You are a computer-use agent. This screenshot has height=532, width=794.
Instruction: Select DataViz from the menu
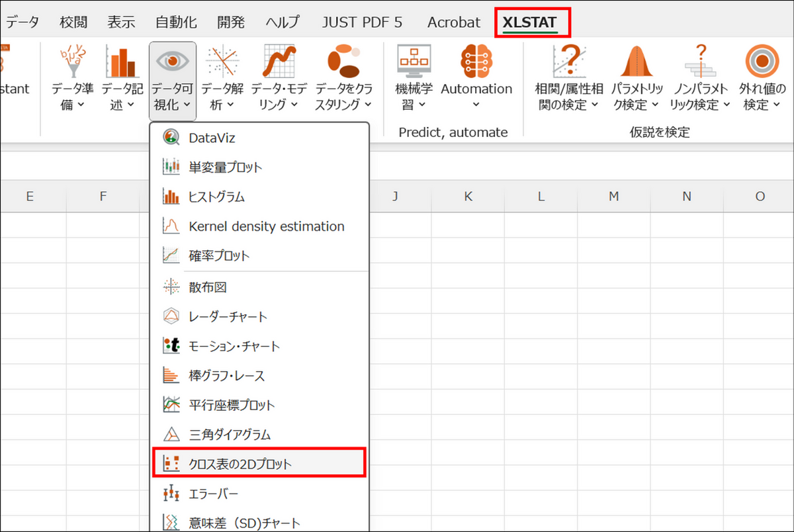(212, 138)
